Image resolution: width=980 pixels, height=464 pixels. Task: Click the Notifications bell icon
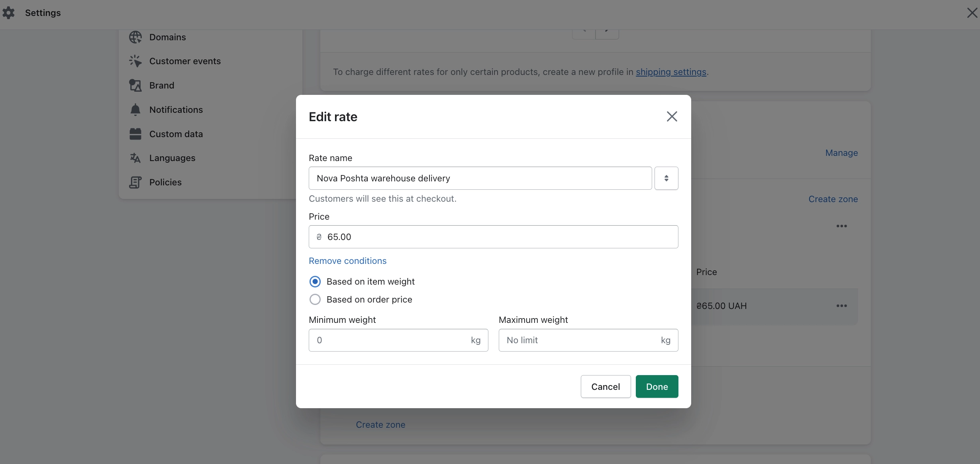(135, 110)
